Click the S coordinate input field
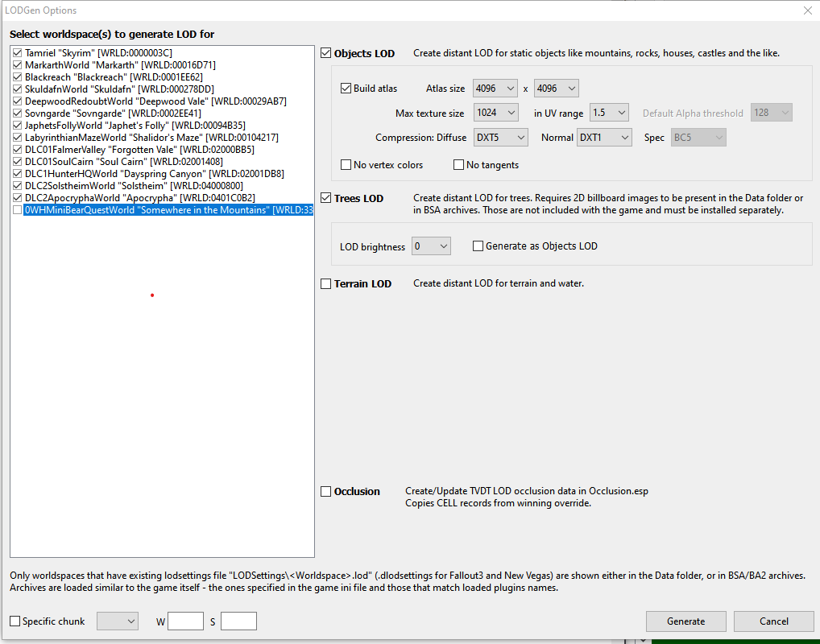This screenshot has width=820, height=644. [x=238, y=621]
